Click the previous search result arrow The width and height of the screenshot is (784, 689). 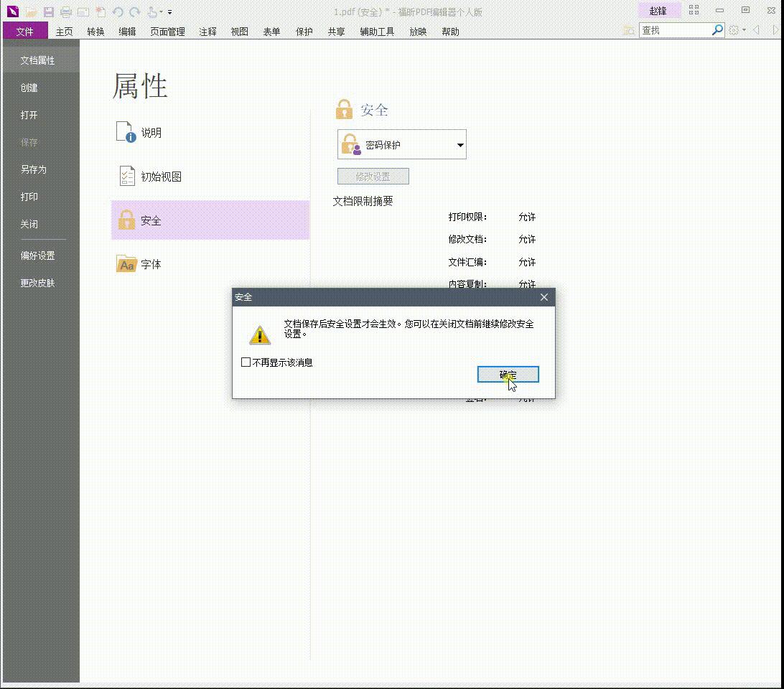(757, 30)
